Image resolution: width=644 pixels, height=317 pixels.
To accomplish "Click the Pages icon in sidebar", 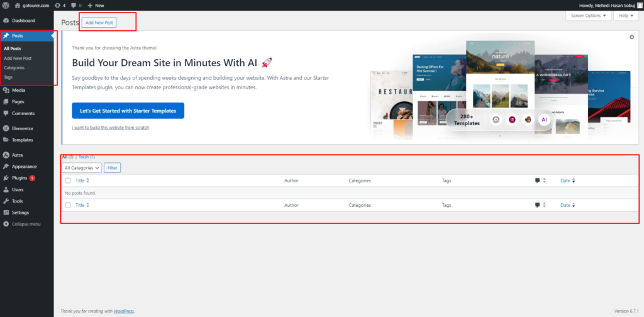I will pyautogui.click(x=6, y=102).
